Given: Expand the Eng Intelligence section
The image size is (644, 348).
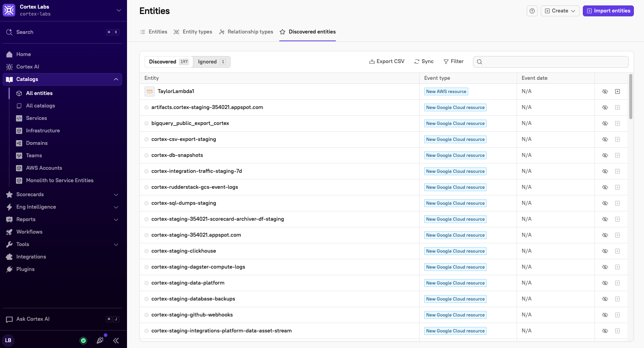Looking at the screenshot, I should (116, 207).
